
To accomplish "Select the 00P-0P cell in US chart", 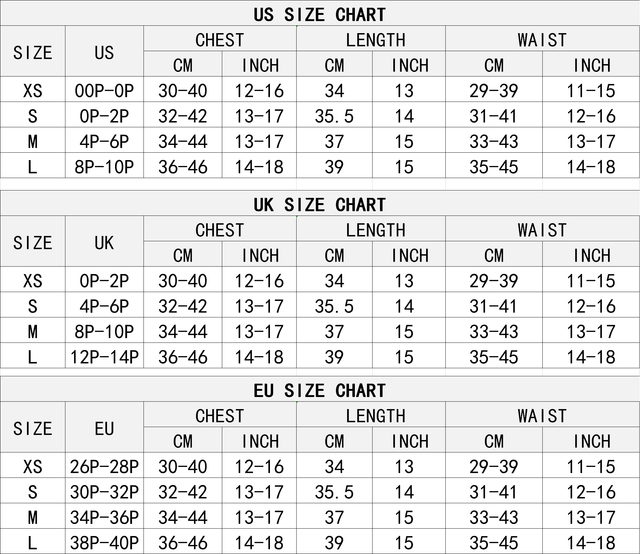I will (104, 91).
